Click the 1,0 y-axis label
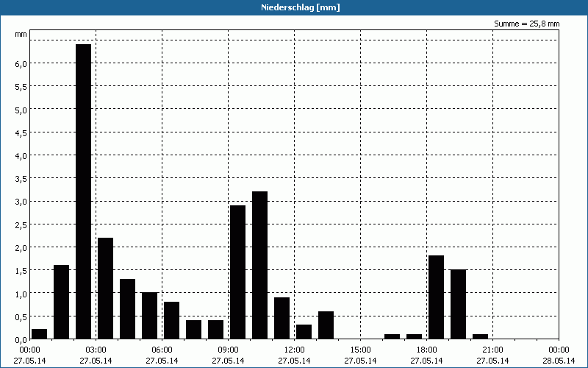Viewport: 588px width, 368px height. click(x=21, y=294)
